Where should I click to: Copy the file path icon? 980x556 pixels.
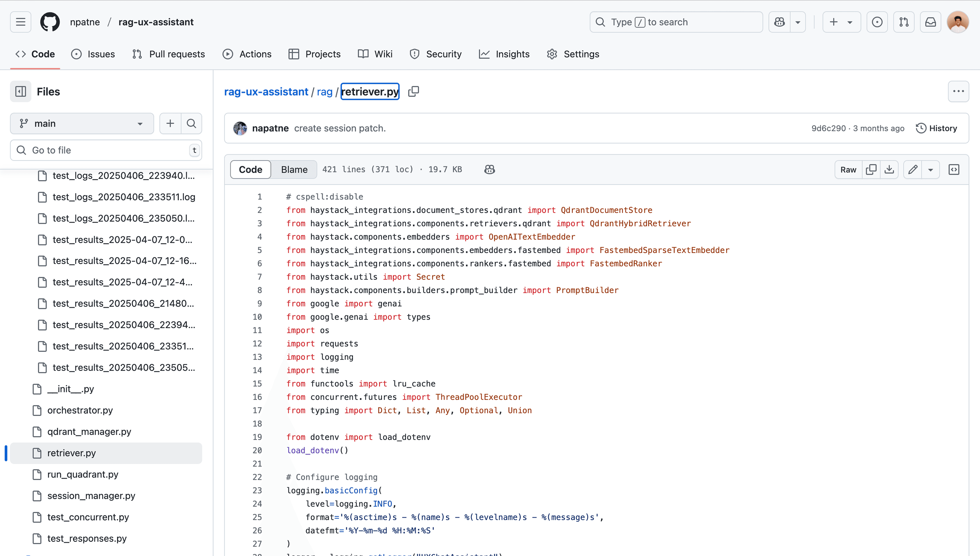click(413, 91)
